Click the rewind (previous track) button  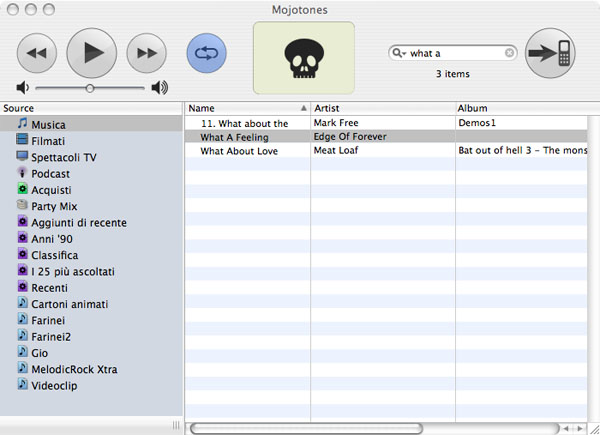point(37,53)
